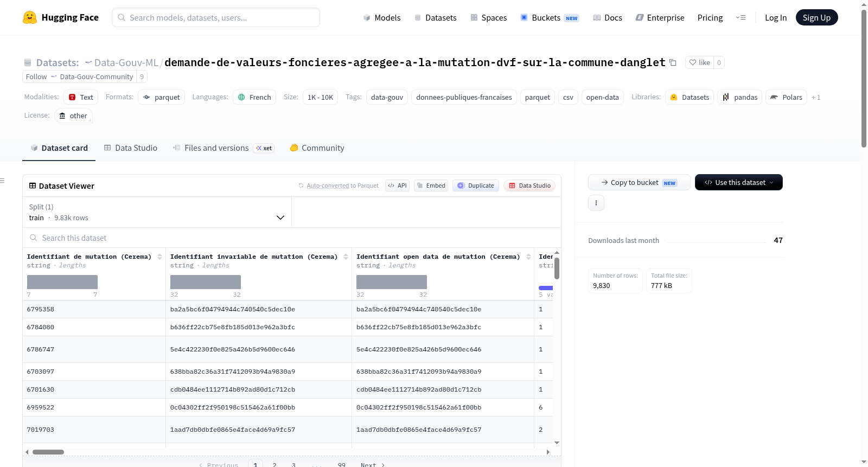Open the API button in Dataset Viewer
The image size is (868, 467).
pos(397,185)
